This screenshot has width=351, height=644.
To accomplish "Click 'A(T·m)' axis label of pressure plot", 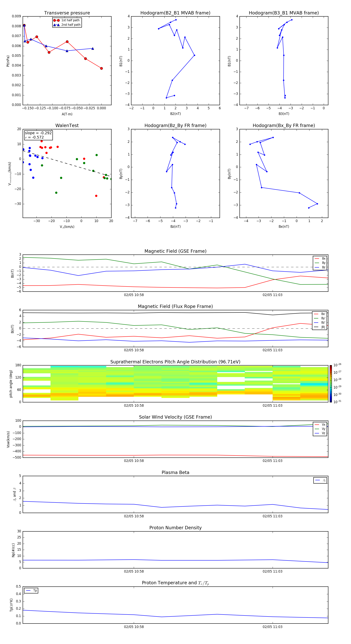I will (x=67, y=114).
